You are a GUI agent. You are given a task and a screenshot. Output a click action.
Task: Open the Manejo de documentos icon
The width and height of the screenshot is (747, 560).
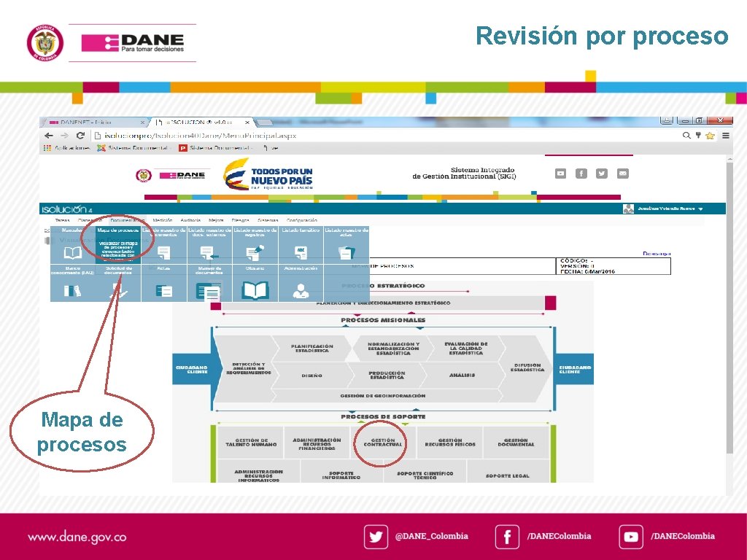click(208, 291)
